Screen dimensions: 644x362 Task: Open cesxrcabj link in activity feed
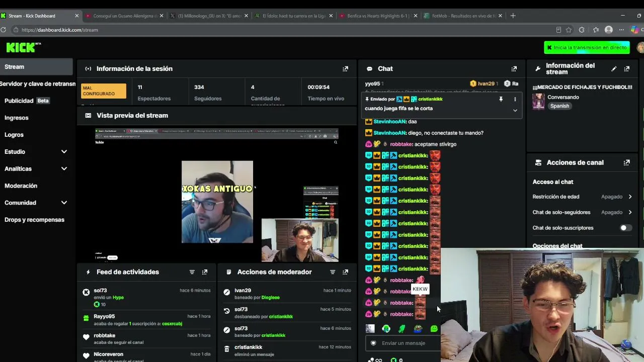click(x=172, y=324)
